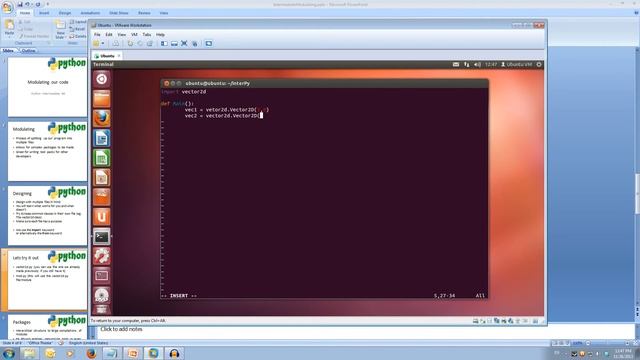Open the PowerPoint Layout dropdown

click(78, 22)
